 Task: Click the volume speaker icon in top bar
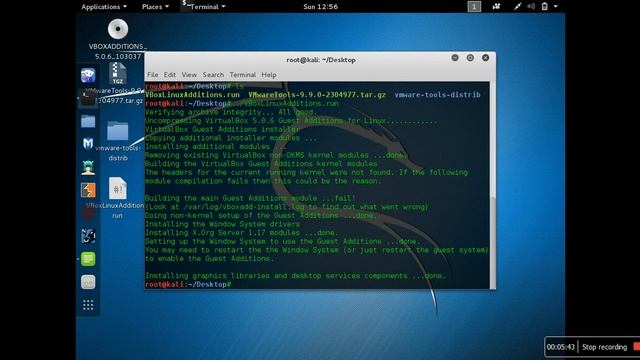coord(531,6)
